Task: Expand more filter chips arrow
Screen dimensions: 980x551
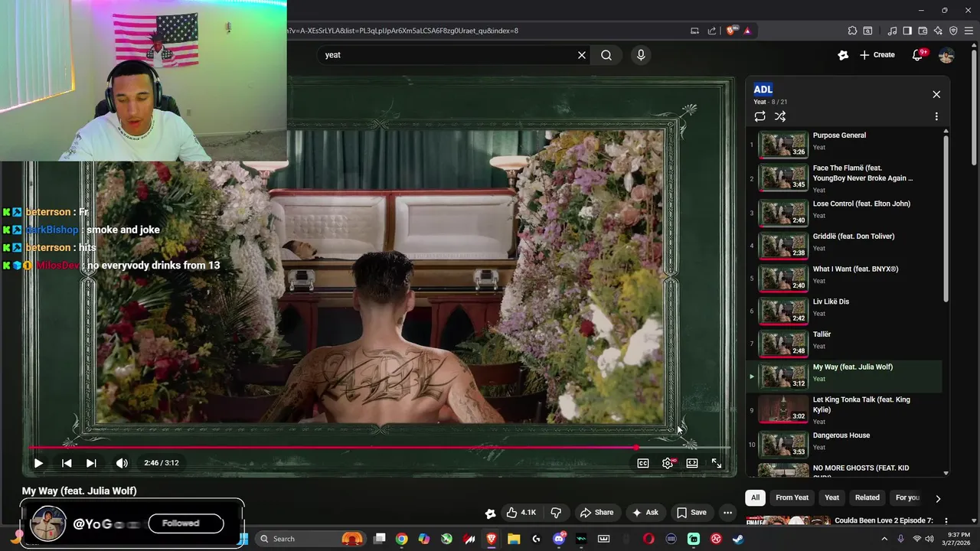Action: pyautogui.click(x=938, y=498)
